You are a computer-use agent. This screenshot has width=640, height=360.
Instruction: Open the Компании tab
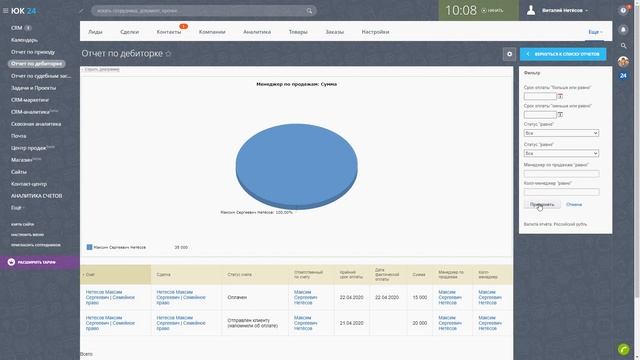[x=212, y=32]
